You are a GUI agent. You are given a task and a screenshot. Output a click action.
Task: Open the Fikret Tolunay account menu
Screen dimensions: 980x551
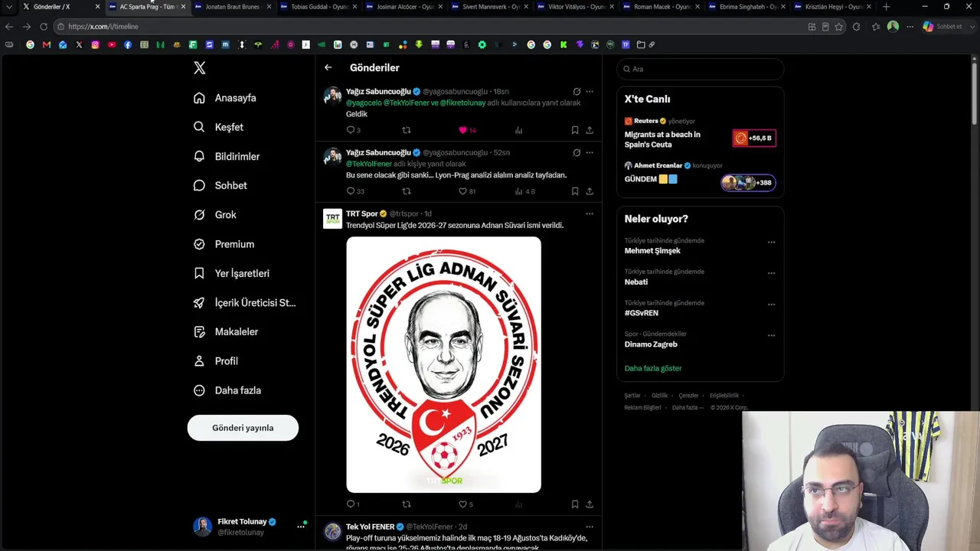point(250,527)
